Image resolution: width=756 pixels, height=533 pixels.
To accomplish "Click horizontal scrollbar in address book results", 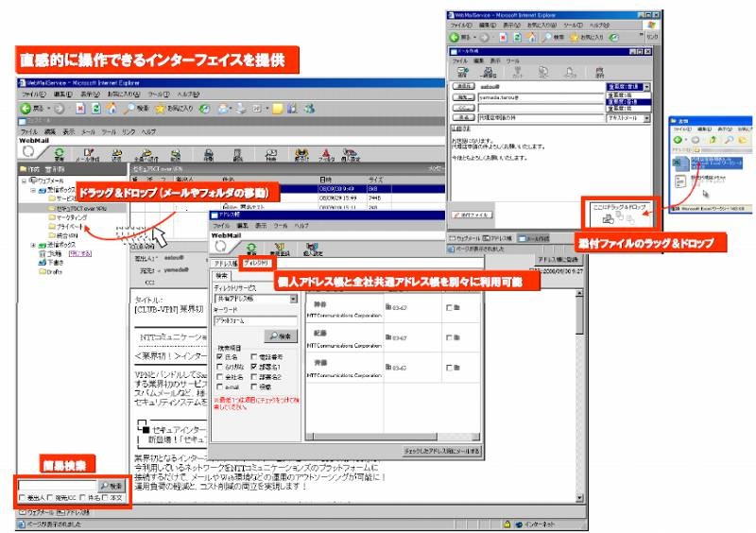I will (393, 437).
